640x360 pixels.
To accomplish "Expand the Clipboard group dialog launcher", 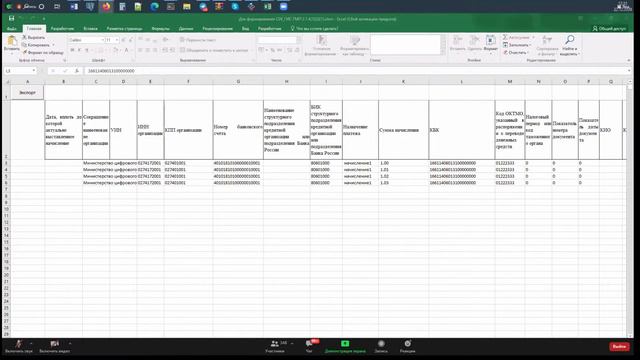I will coord(64,60).
